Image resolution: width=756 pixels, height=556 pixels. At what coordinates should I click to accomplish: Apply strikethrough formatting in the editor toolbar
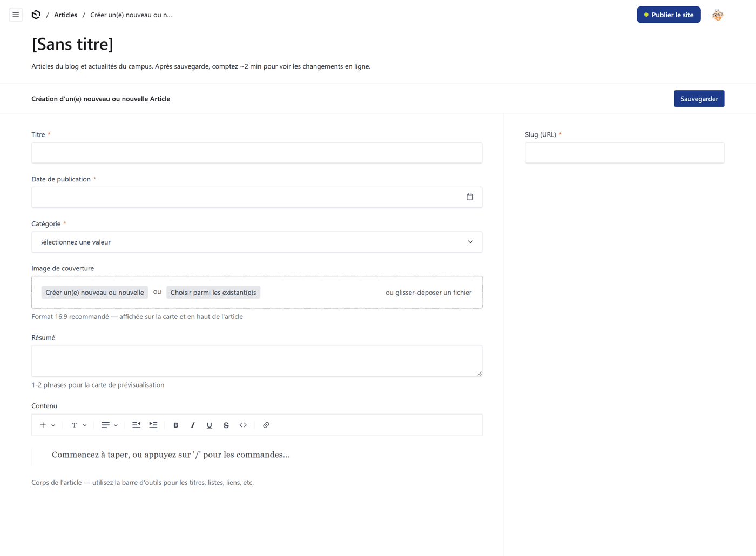(226, 425)
